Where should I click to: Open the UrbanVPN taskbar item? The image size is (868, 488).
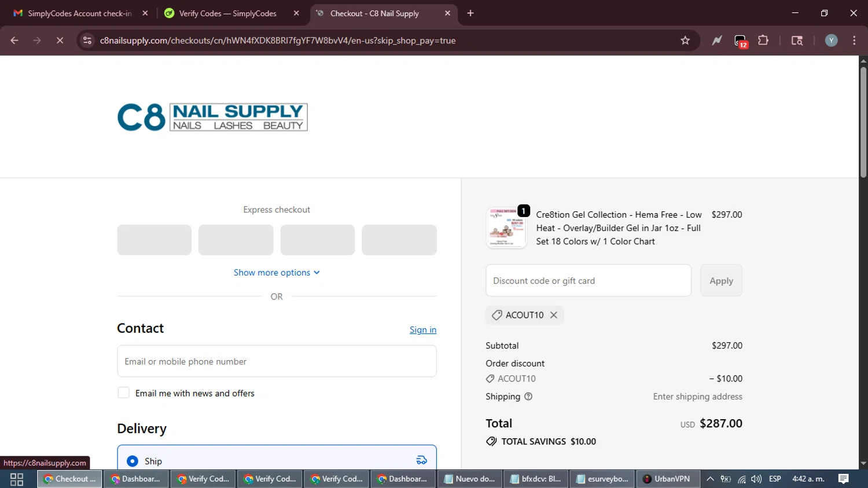668,479
